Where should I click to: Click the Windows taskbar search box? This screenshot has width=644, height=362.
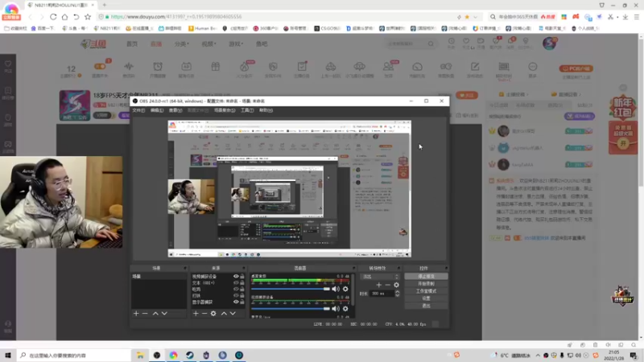coord(74,356)
